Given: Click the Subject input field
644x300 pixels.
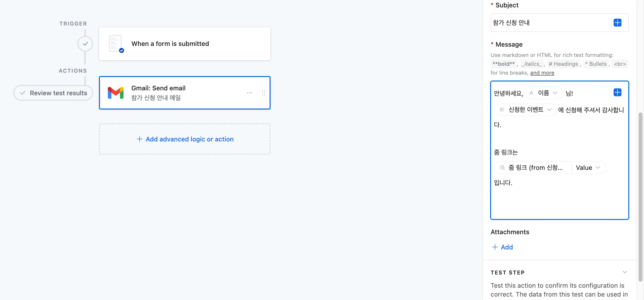Looking at the screenshot, I should tap(550, 23).
